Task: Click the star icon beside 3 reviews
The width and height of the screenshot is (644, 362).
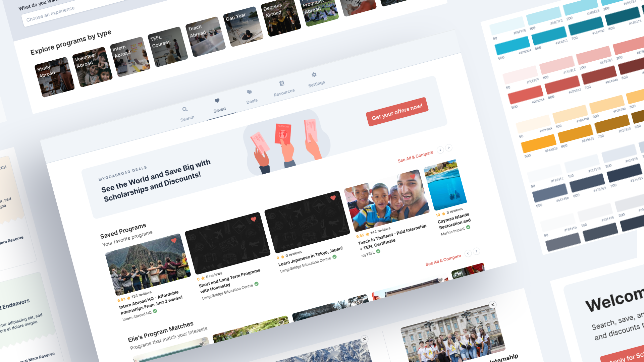Action: pyautogui.click(x=443, y=214)
